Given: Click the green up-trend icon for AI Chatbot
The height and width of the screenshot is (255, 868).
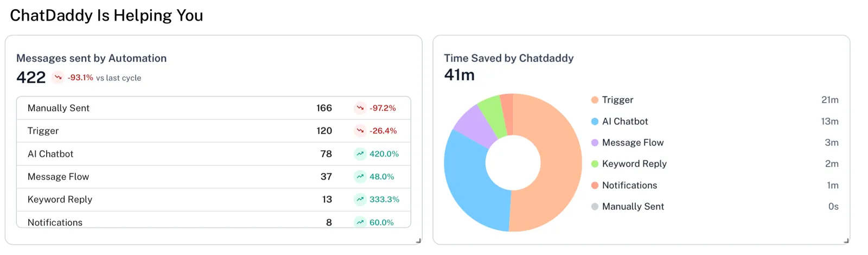Looking at the screenshot, I should pos(360,154).
